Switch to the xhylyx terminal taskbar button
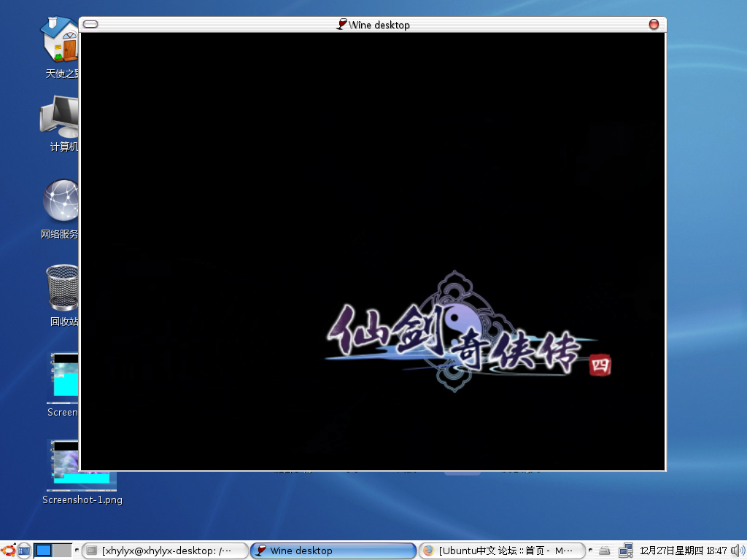Screen dimensions: 747x560 [x=165, y=551]
